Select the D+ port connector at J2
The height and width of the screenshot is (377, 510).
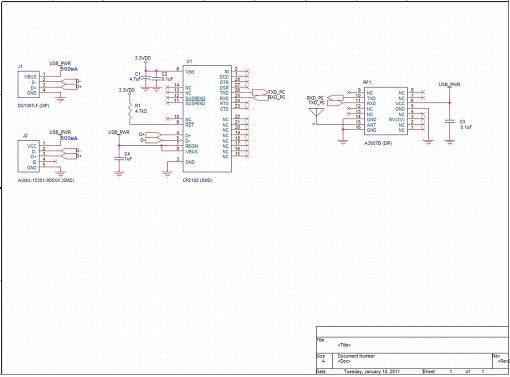click(69, 156)
